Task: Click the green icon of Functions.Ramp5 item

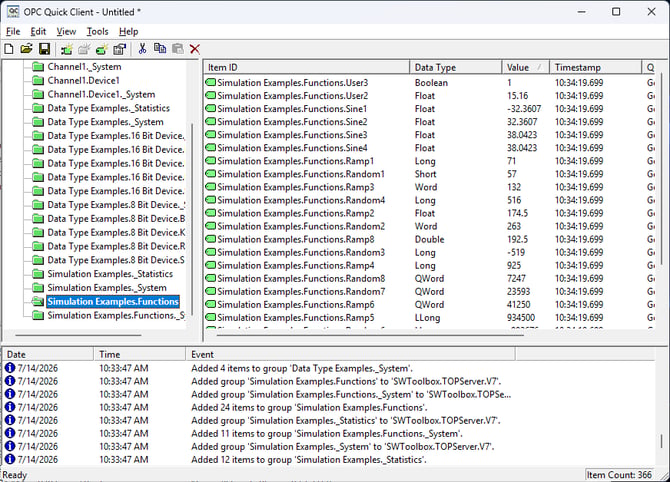Action: [x=211, y=317]
